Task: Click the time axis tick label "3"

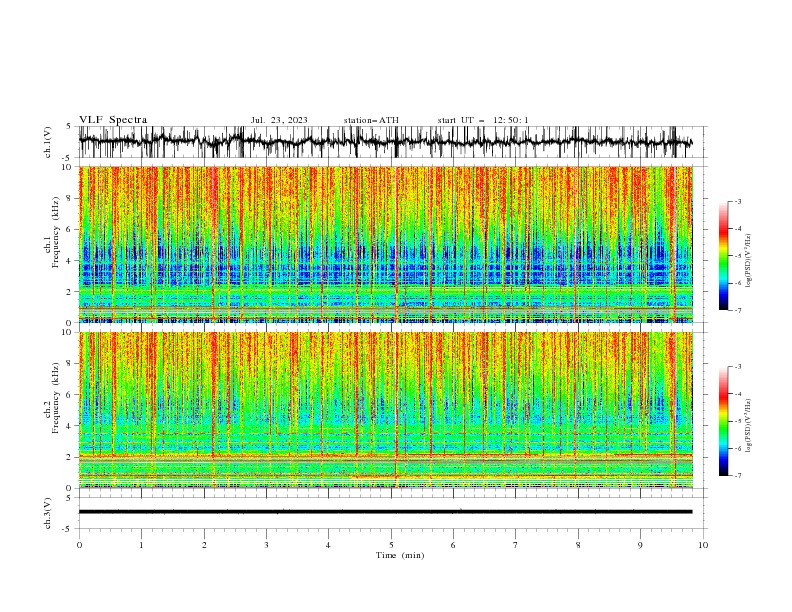Action: coord(266,545)
